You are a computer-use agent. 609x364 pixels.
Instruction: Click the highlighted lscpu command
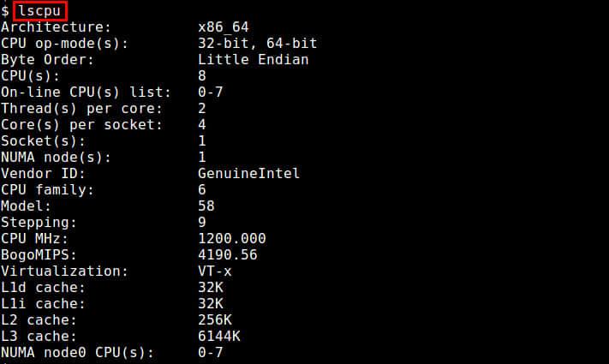(40, 11)
